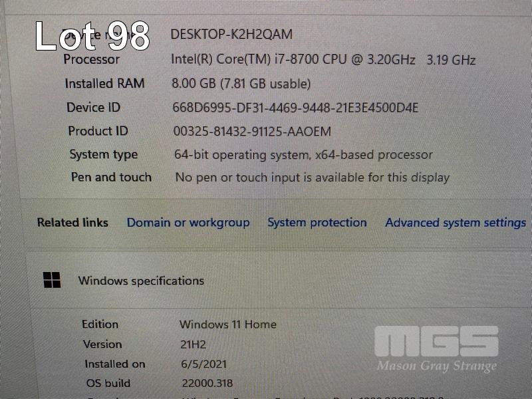
Task: Select the Product ID value 00325-81432-91125-AAOEM
Action: 252,131
